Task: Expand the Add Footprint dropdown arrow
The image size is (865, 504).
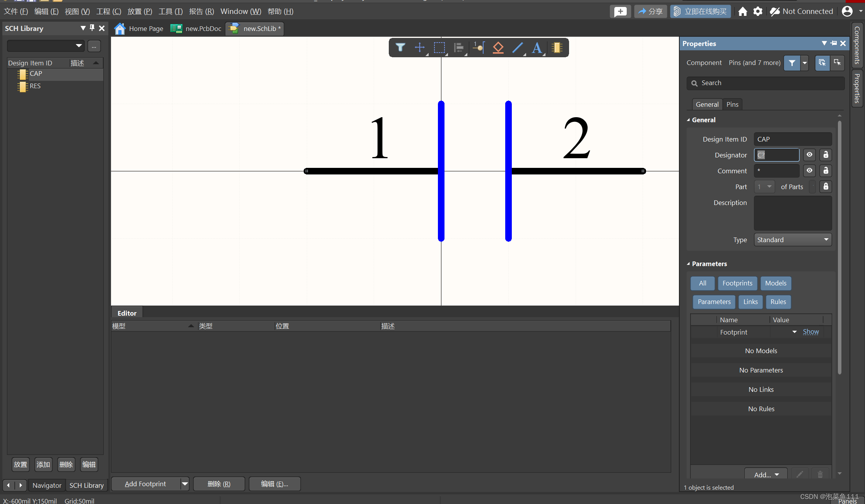Action: [x=185, y=484]
